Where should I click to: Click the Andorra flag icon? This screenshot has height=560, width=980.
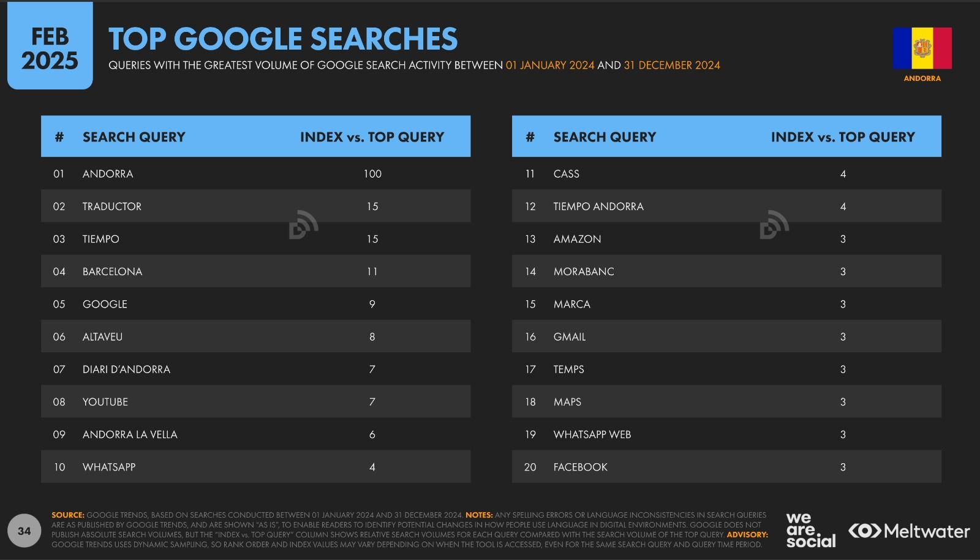pos(922,48)
